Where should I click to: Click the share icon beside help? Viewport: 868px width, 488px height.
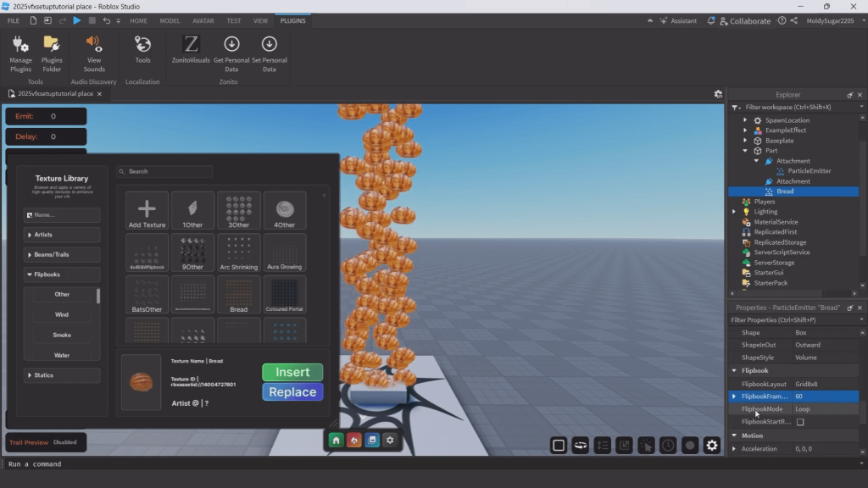tap(793, 20)
